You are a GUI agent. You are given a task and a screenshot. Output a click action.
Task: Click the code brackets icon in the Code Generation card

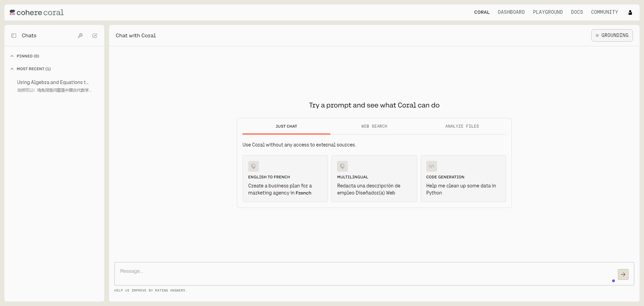click(432, 166)
